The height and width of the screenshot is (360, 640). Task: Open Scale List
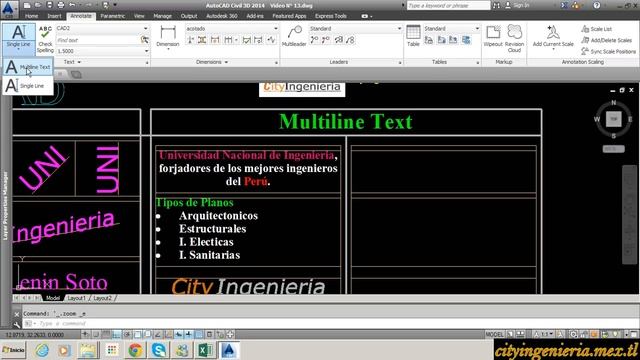596,29
